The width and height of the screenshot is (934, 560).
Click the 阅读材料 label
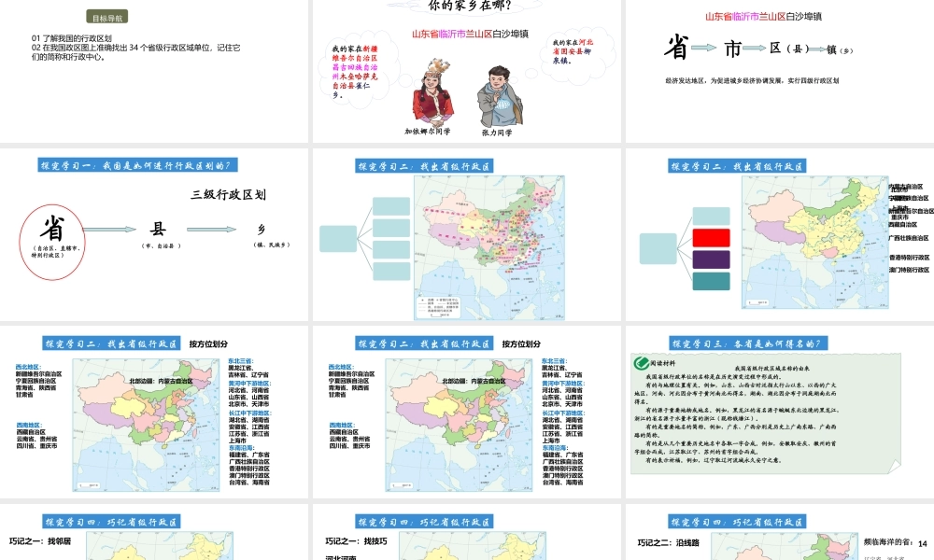click(x=663, y=363)
